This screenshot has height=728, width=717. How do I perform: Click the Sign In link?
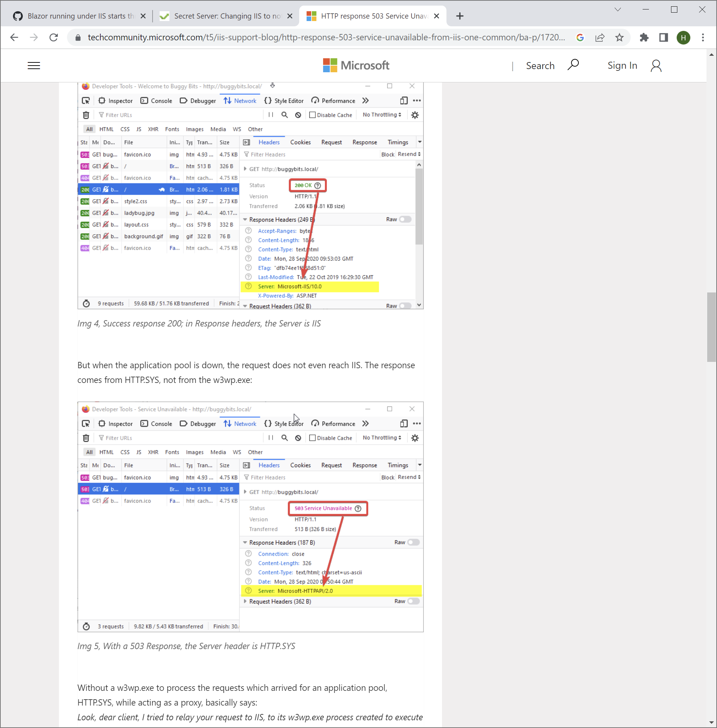[622, 65]
